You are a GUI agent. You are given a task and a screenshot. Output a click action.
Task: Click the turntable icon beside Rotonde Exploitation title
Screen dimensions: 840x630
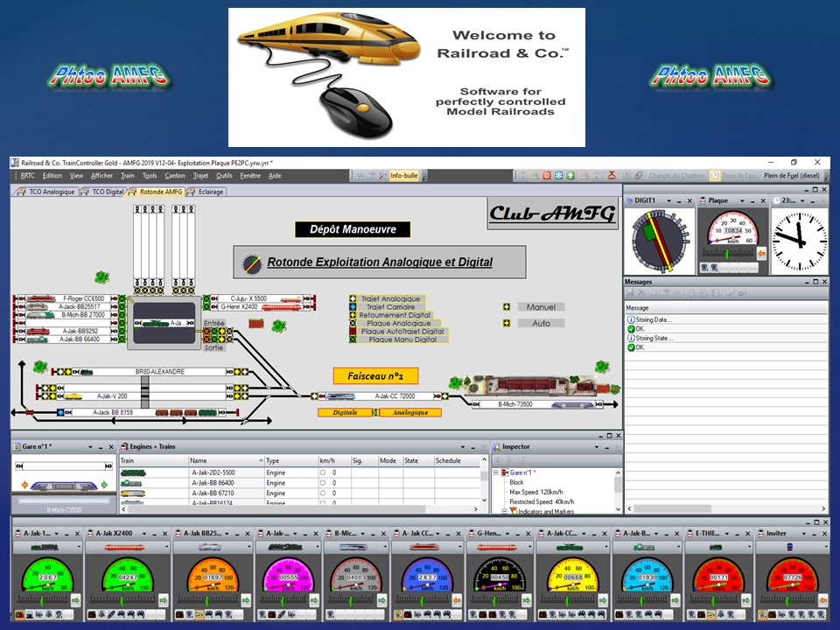point(251,263)
